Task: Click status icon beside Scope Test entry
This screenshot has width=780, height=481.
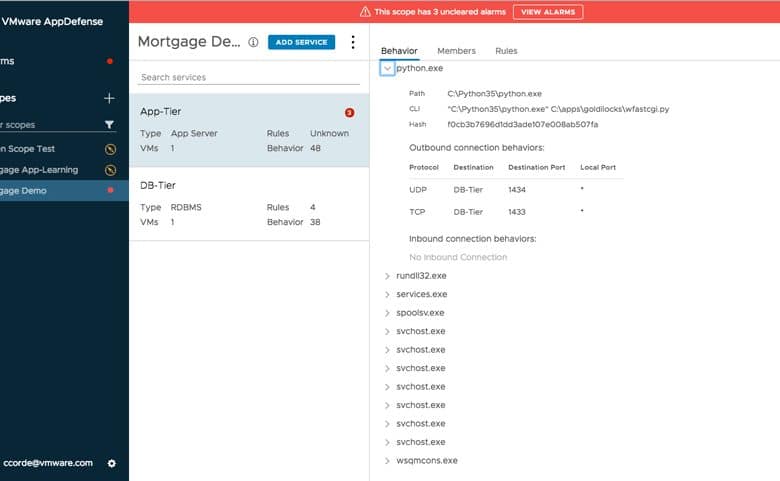Action: pos(110,149)
